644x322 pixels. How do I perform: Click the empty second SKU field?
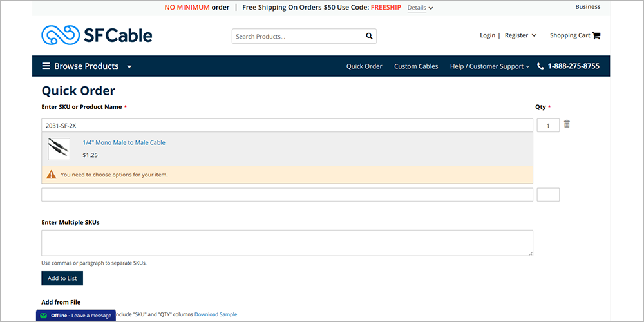click(x=287, y=194)
